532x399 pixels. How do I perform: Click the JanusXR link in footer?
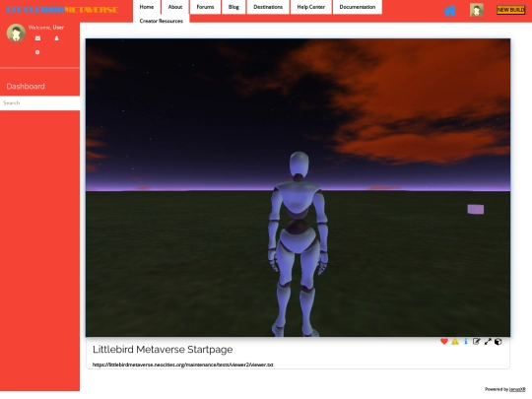(517, 389)
